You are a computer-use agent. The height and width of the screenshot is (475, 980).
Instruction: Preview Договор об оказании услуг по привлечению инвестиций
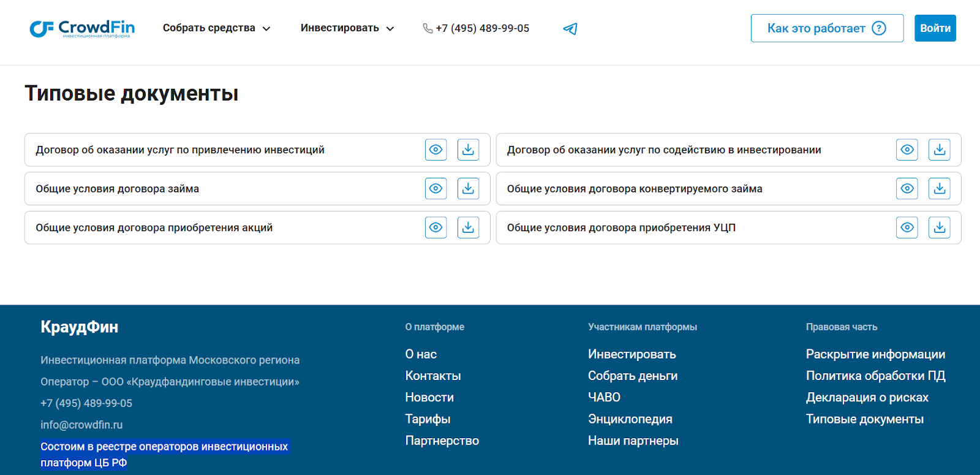[436, 150]
